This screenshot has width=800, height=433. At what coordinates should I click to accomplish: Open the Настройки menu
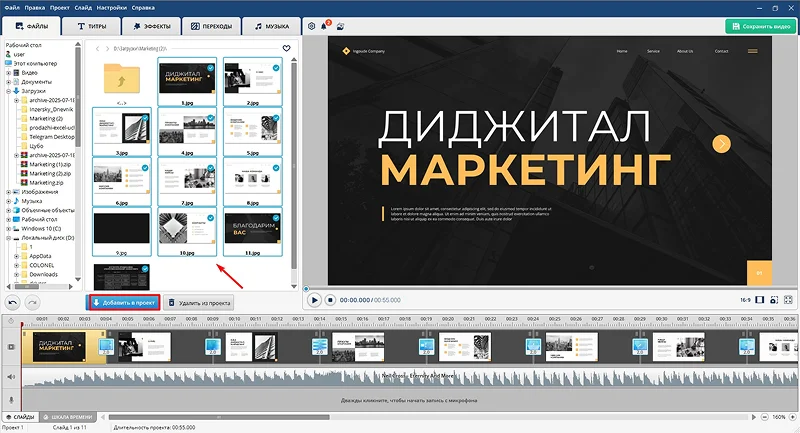pyautogui.click(x=112, y=8)
